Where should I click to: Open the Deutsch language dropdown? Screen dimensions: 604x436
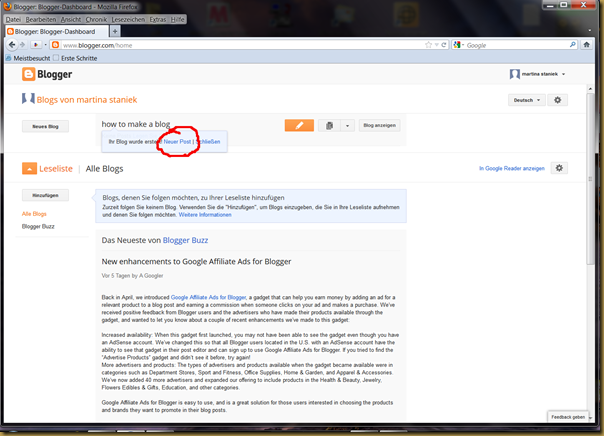pos(527,100)
